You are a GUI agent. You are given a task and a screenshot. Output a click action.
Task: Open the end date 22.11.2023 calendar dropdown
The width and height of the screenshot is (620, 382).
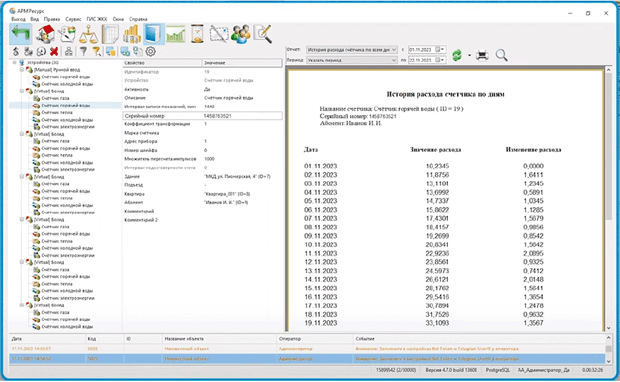click(x=442, y=60)
